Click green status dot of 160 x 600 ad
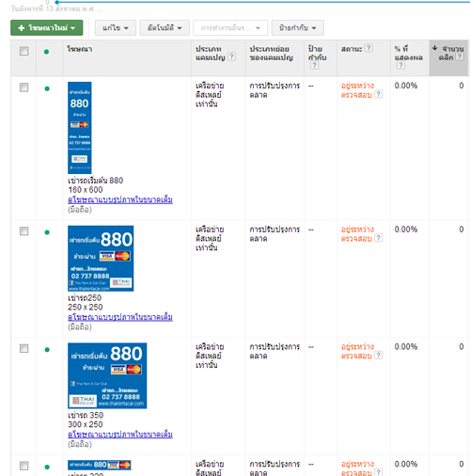This screenshot has width=470, height=476. [x=47, y=88]
